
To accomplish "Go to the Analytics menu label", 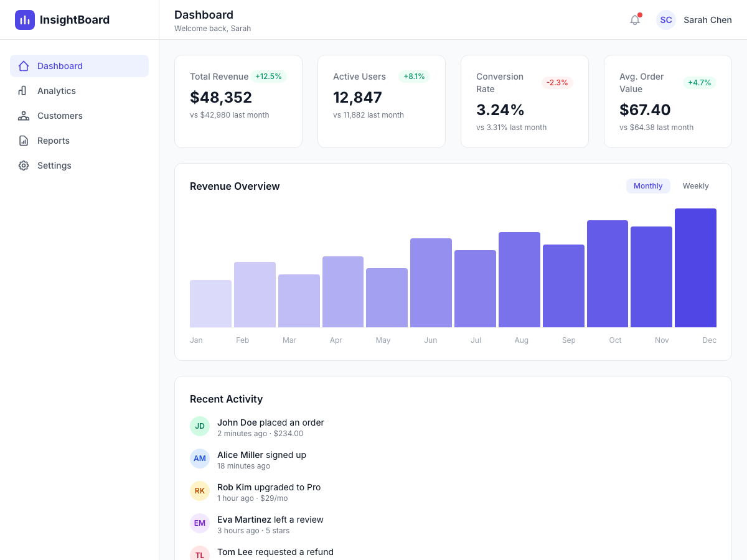I will 57,91.
